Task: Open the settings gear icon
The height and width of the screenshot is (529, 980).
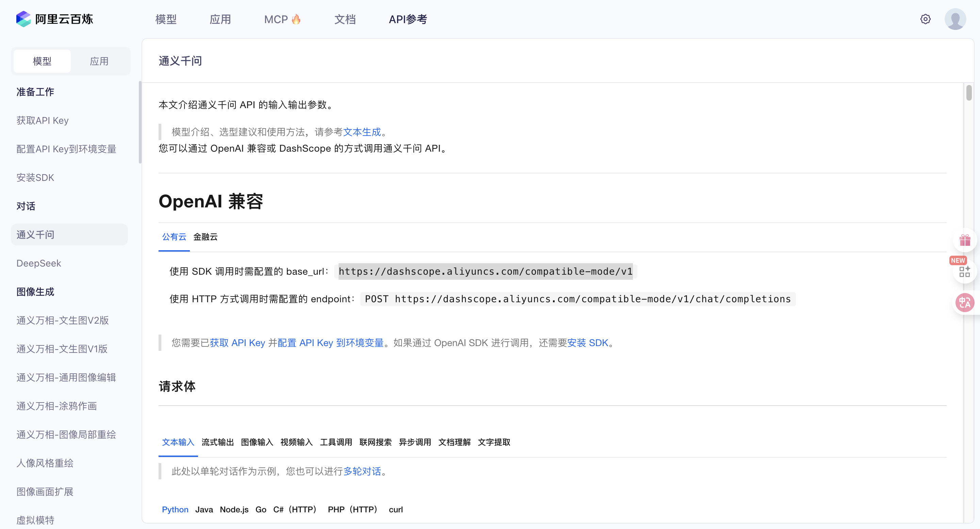Action: click(925, 19)
